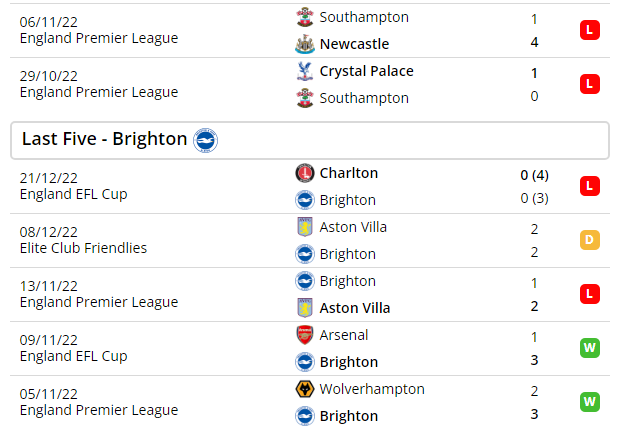
Task: Click the Charlton club crest icon
Action: 305,173
